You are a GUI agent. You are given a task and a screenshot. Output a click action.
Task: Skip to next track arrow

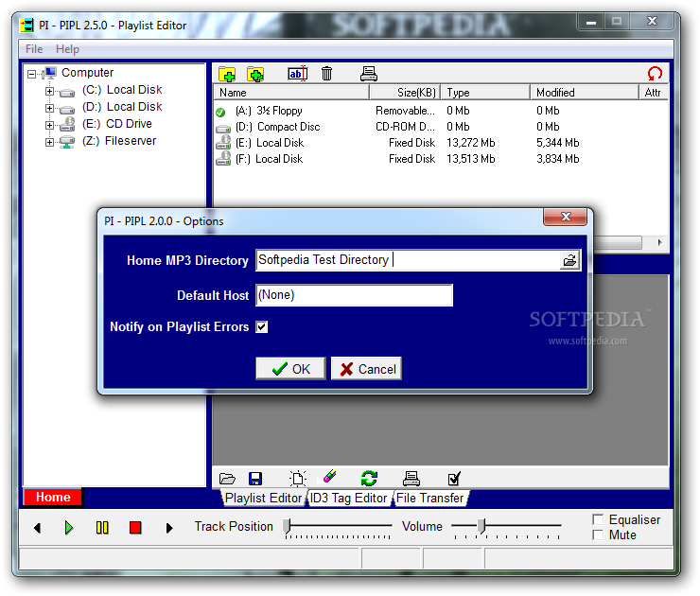(x=168, y=528)
